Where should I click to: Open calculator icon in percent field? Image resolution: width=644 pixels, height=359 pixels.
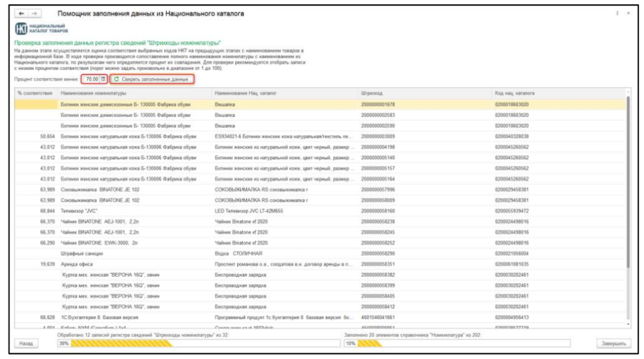coord(104,79)
